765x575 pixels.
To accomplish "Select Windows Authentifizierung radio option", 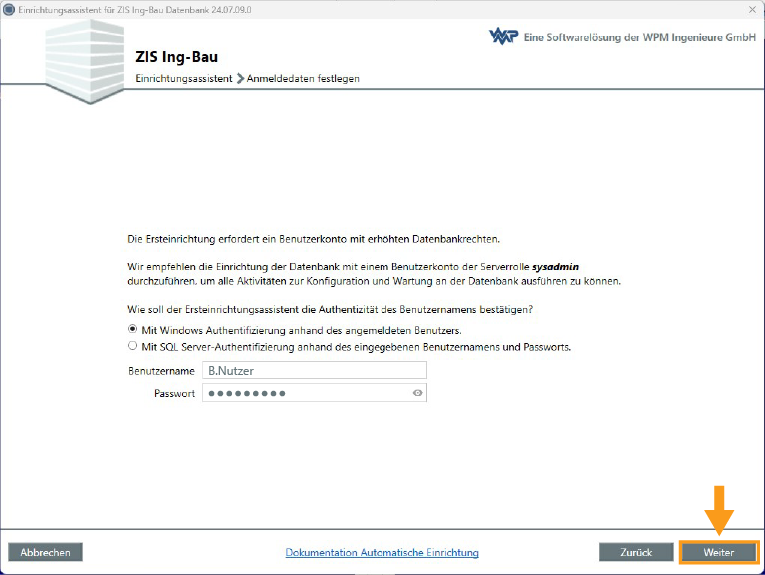I will point(133,329).
